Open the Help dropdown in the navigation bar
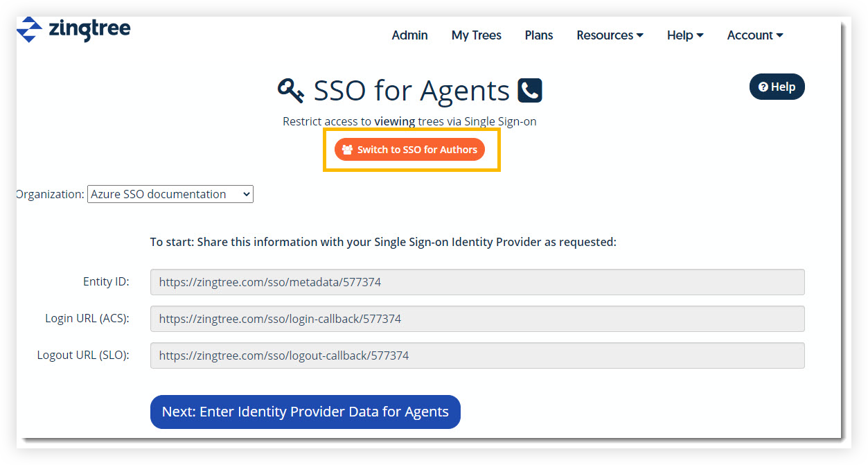Image resolution: width=868 pixels, height=465 pixels. click(684, 35)
